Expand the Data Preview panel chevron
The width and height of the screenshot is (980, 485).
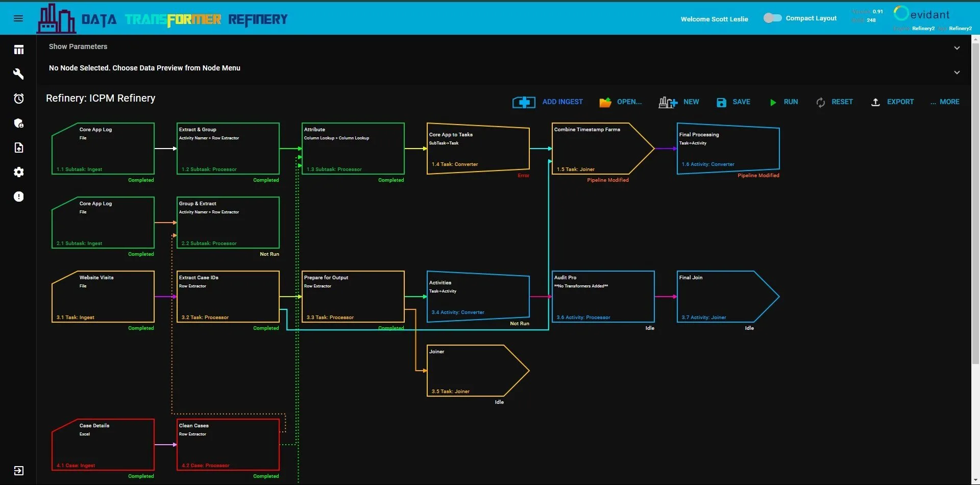pyautogui.click(x=957, y=72)
